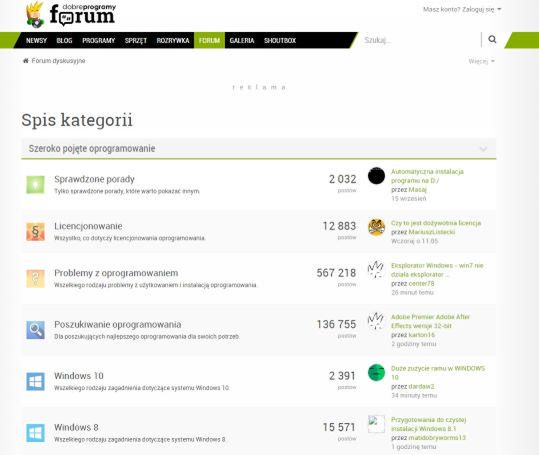This screenshot has width=539, height=455.
Task: Collapse the Szeroko pojęte oprogramowanie section chevron
Action: pos(483,149)
